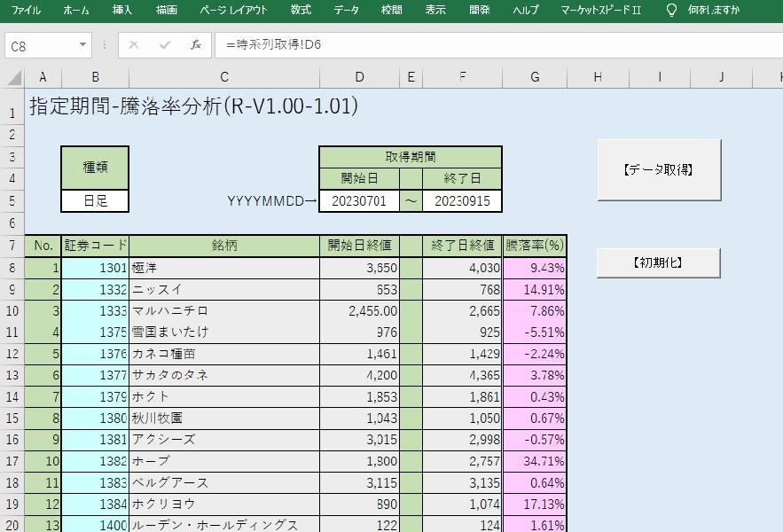The image size is (783, 532).
Task: Select the 14.91% change rate cell
Action: click(x=535, y=290)
